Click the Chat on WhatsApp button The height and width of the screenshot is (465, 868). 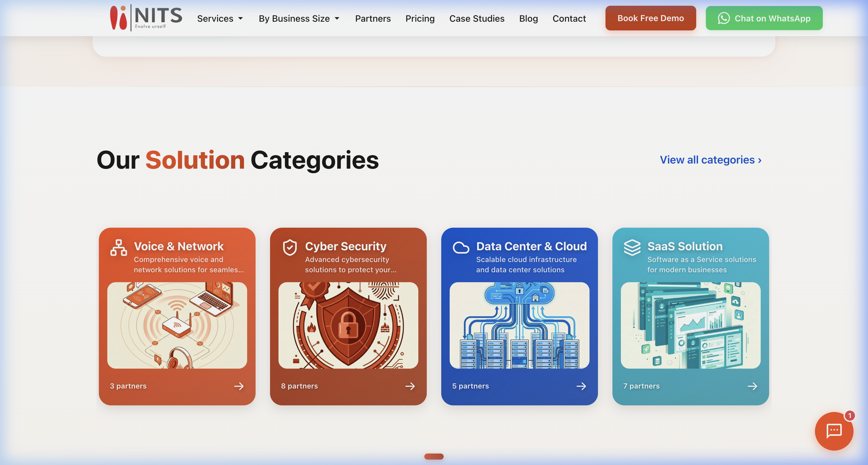764,18
